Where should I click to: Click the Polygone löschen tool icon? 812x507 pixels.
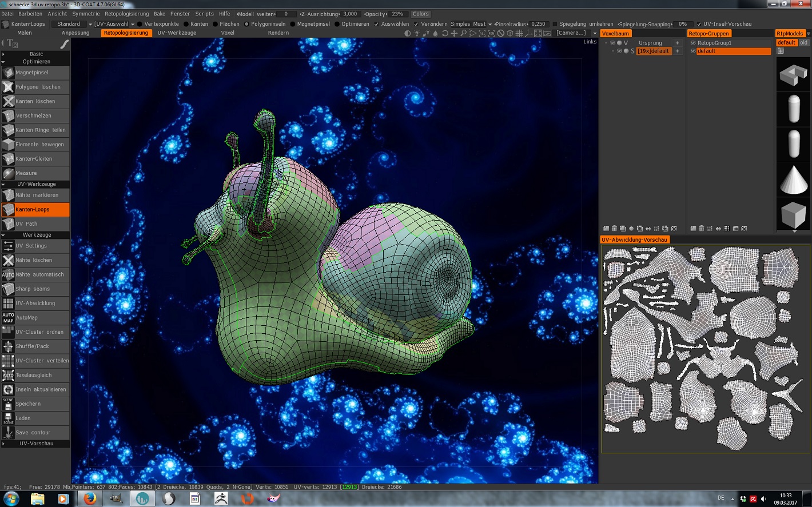point(8,87)
